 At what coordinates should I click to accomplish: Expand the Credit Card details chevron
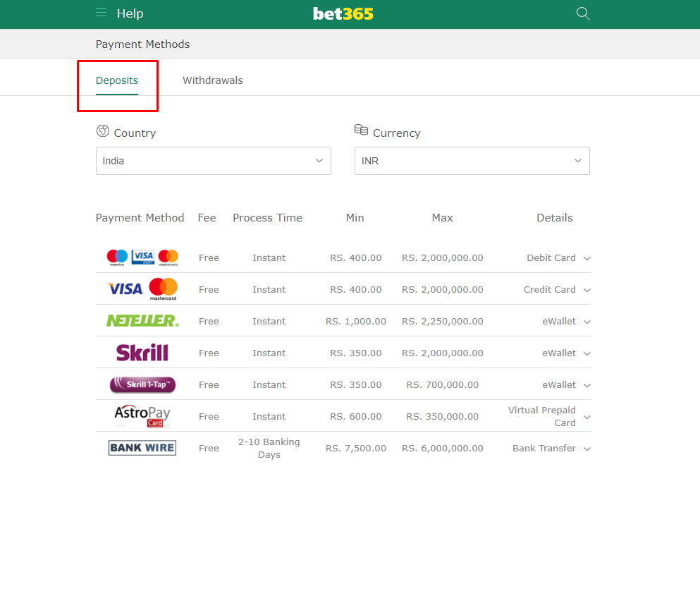click(x=587, y=290)
